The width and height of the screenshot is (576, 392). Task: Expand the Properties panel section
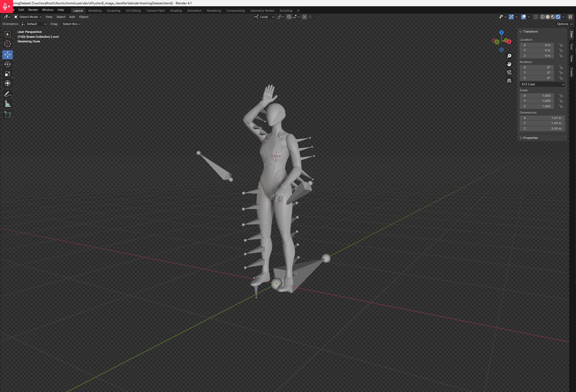click(530, 138)
